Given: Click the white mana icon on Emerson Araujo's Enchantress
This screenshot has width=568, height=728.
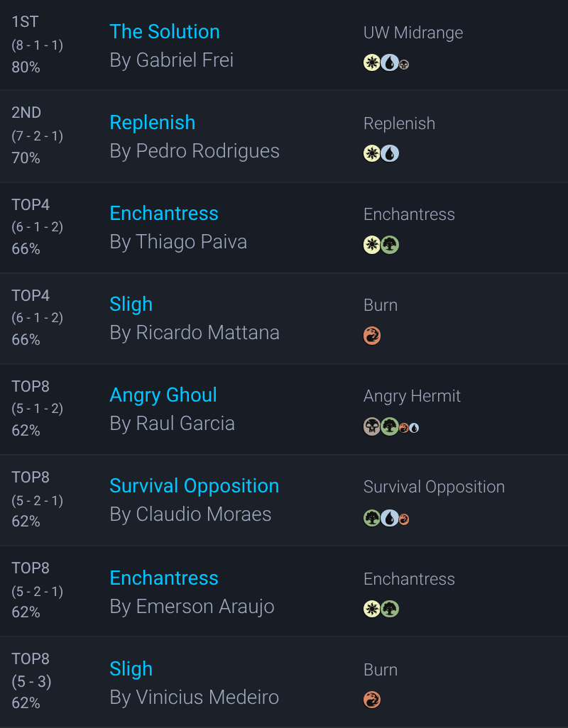Looking at the screenshot, I should pos(372,609).
